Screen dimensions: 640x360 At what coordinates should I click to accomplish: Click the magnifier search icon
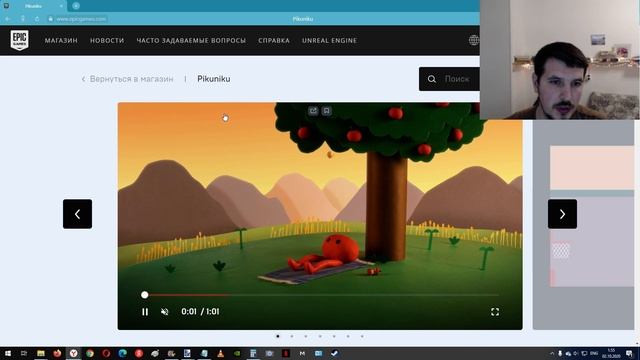pos(432,79)
